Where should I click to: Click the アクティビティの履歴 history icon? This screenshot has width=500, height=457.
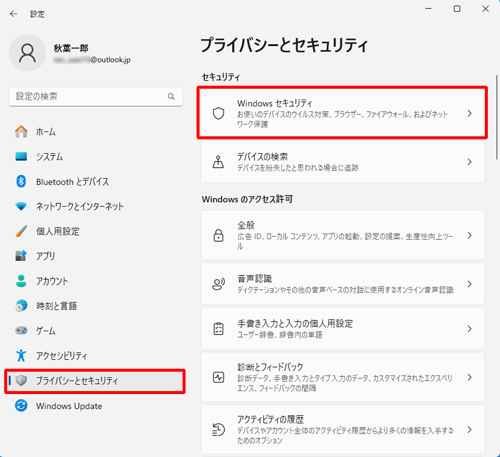(218, 429)
